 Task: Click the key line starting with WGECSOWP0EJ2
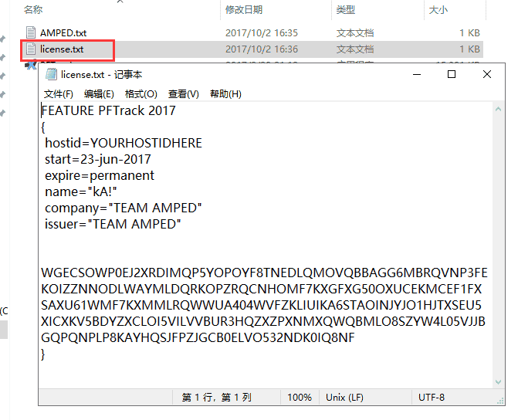(264, 273)
